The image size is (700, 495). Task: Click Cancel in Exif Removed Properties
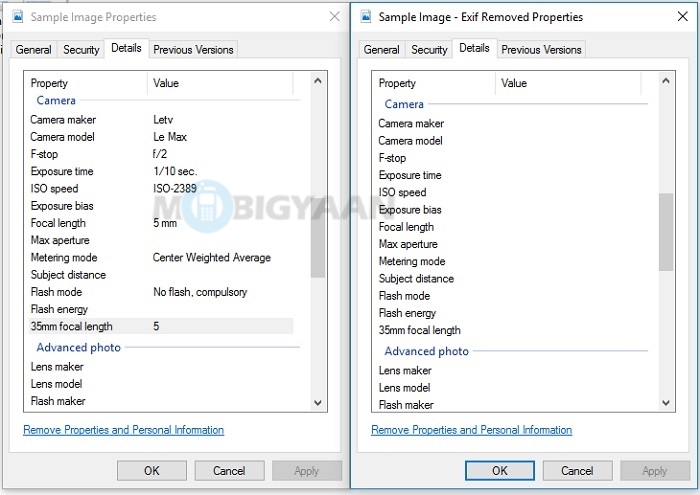[577, 471]
